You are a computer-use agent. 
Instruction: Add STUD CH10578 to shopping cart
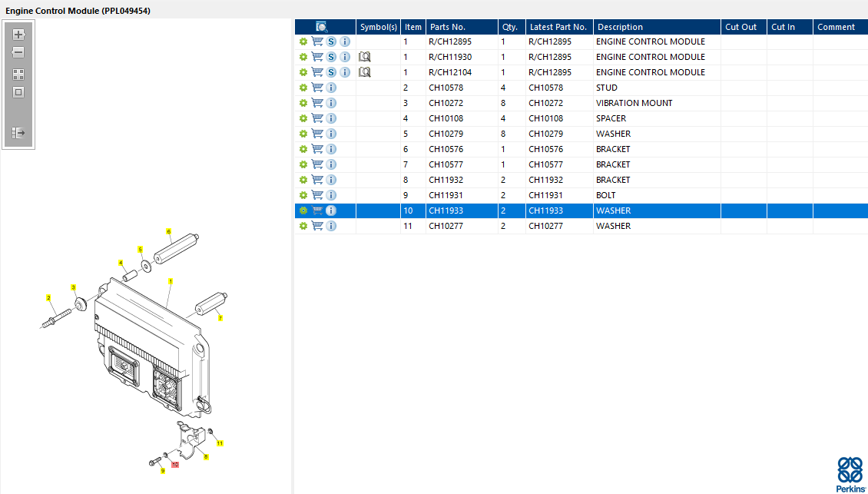[317, 88]
